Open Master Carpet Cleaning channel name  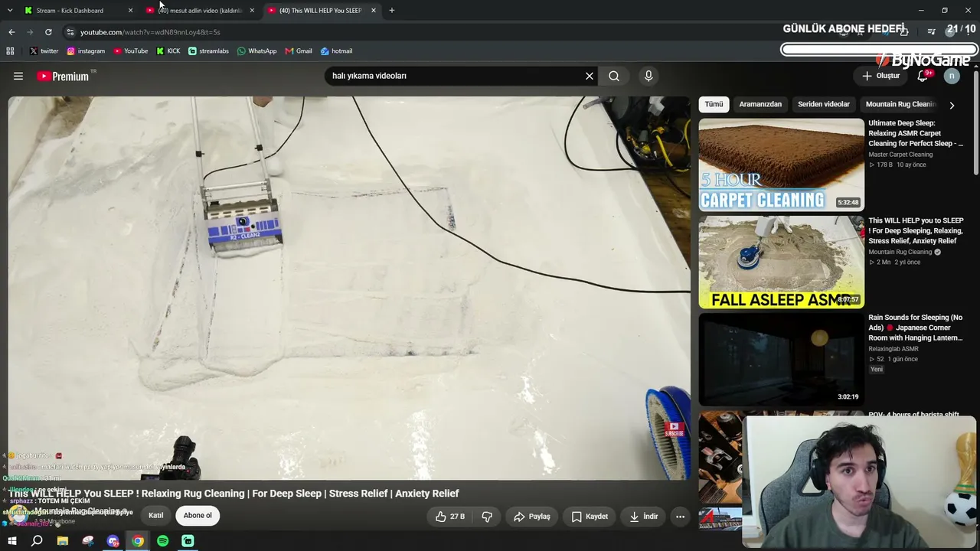[900, 155]
